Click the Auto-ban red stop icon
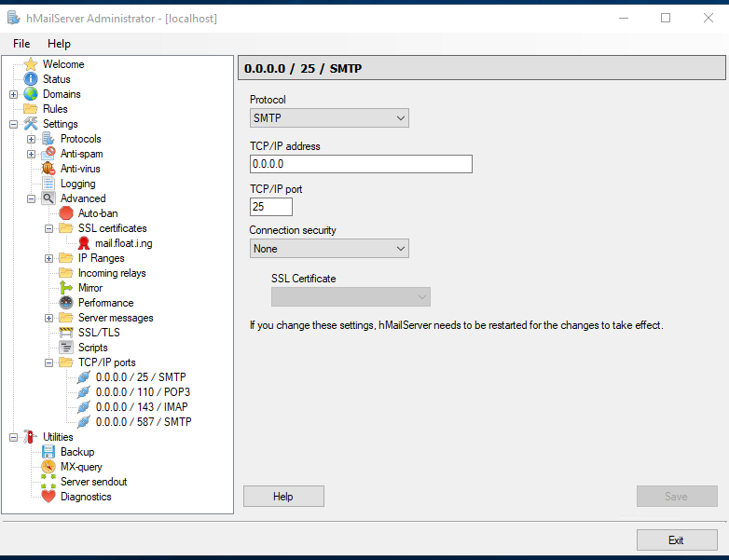Viewport: 729px width, 560px height. tap(66, 213)
